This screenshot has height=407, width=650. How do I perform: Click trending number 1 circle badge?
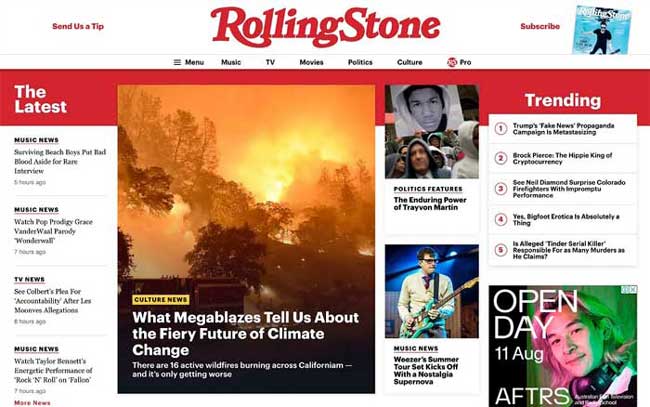500,128
